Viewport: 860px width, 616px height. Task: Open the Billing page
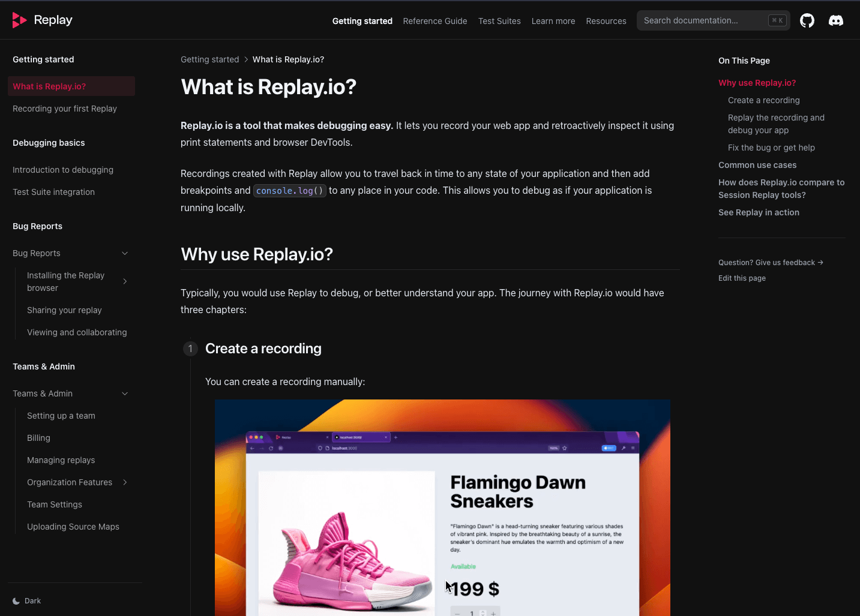[x=38, y=438]
